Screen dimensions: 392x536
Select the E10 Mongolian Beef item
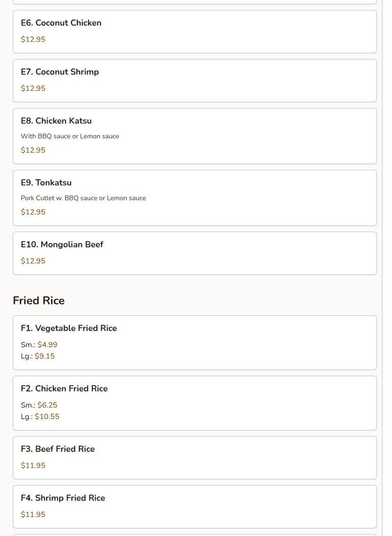[62, 244]
